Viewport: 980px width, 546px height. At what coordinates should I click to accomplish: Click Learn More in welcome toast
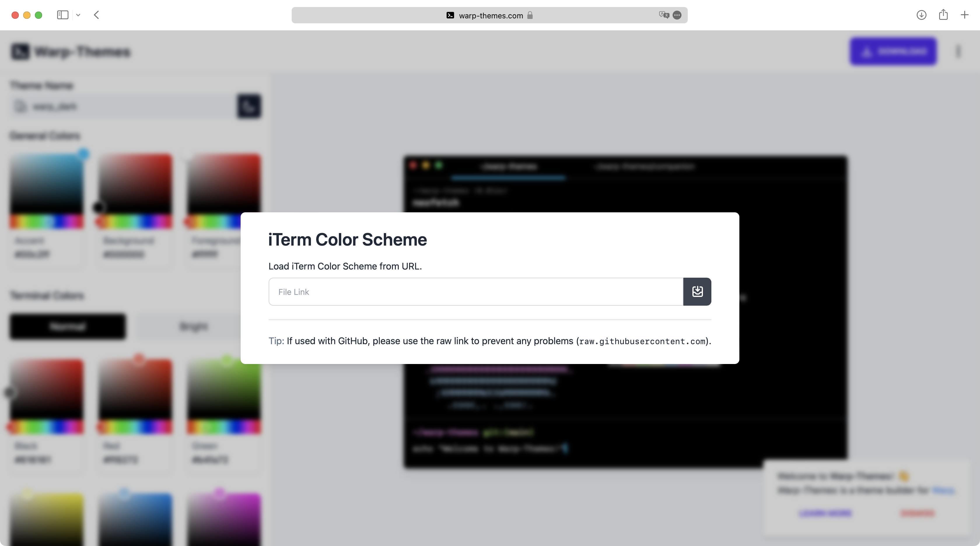click(x=825, y=513)
